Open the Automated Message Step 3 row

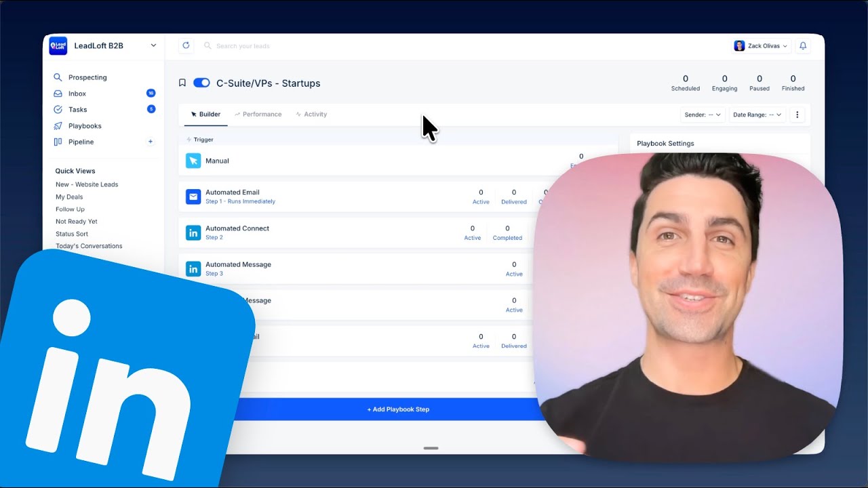398,268
